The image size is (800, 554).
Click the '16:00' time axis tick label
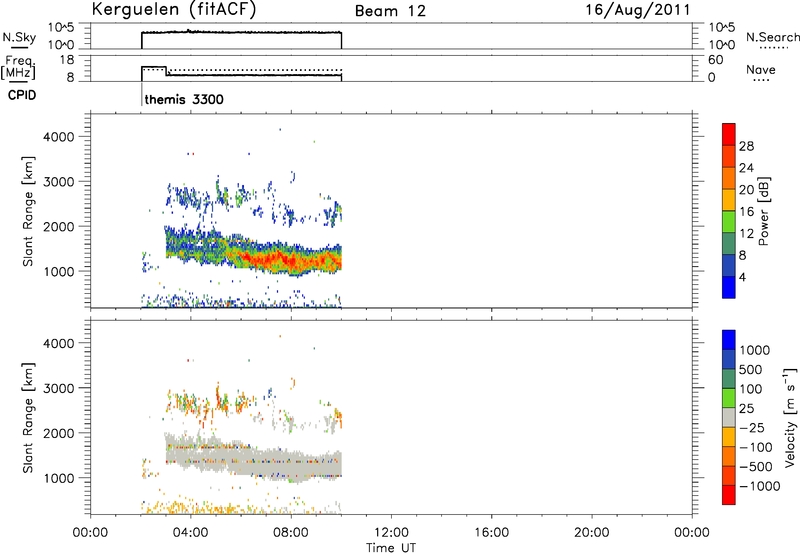[x=491, y=533]
